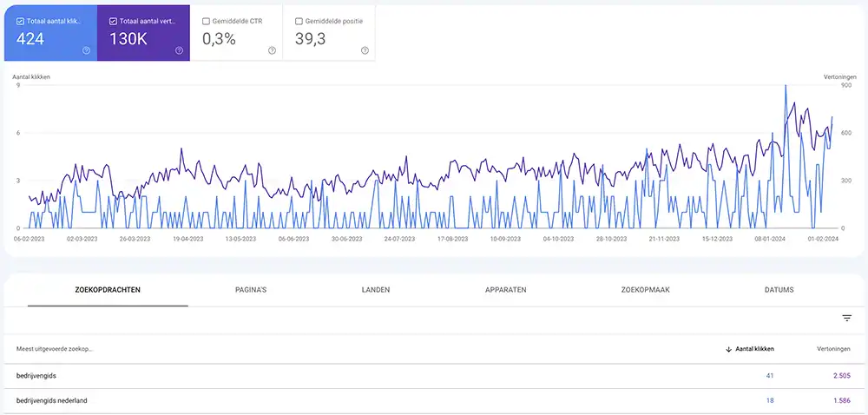Image resolution: width=868 pixels, height=415 pixels.
Task: Click the chart date label 04-10-2023
Action: [x=558, y=239]
